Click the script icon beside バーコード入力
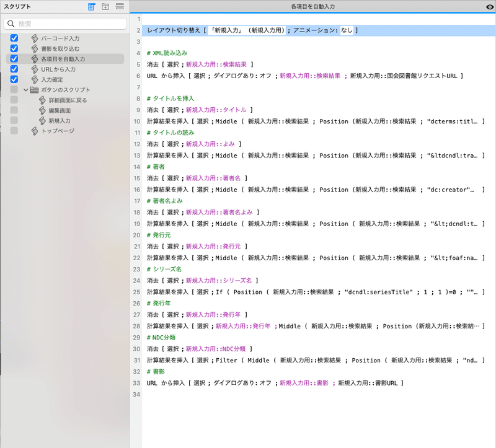Image resolution: width=496 pixels, height=448 pixels. click(35, 38)
